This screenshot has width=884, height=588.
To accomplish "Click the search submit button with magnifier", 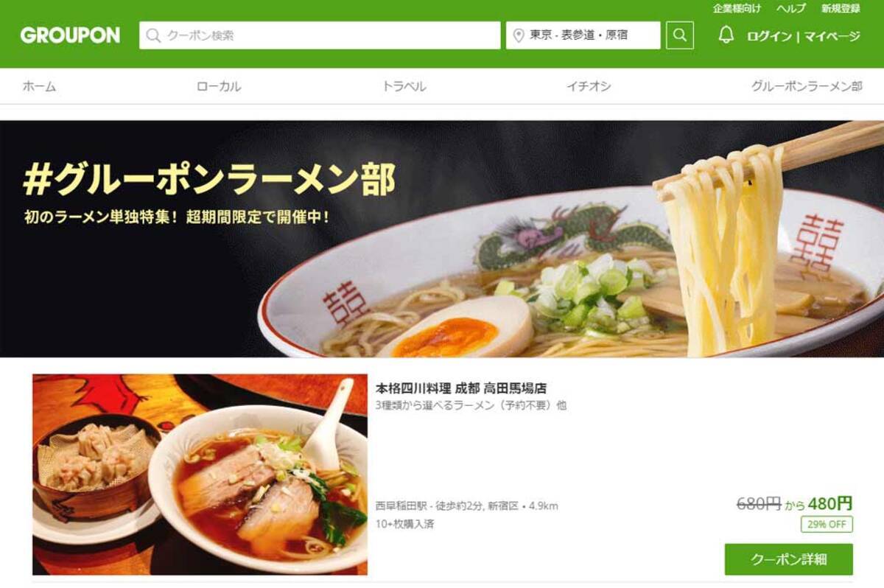I will (679, 35).
